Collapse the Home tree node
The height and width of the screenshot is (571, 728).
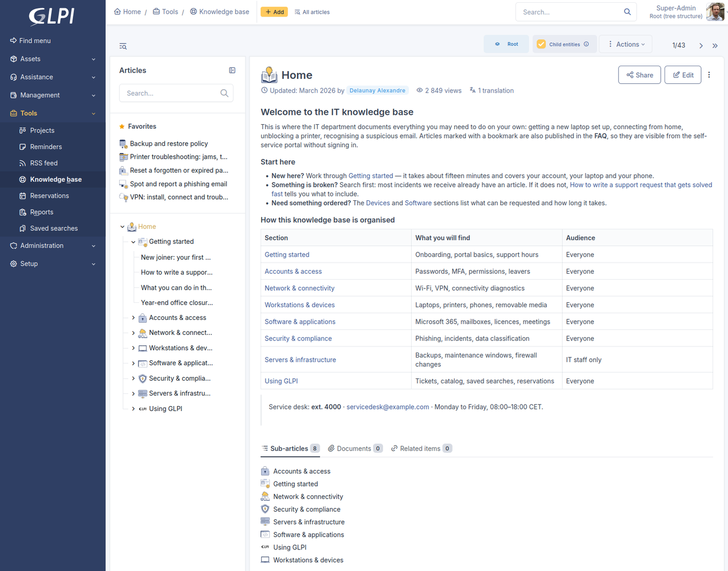123,227
